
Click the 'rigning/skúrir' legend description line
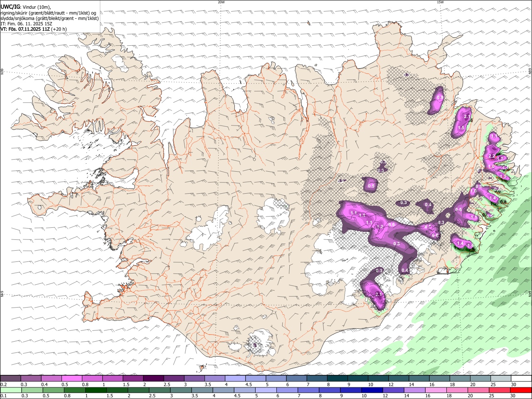[48, 13]
